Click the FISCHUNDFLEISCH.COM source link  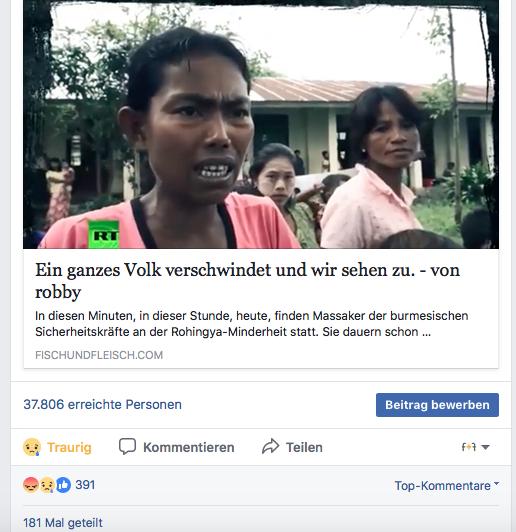(99, 355)
